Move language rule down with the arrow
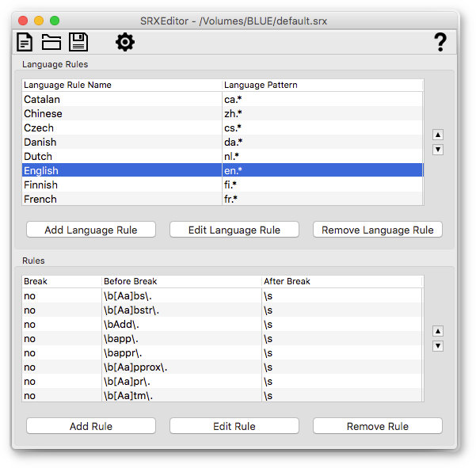476x468 pixels. pyautogui.click(x=438, y=150)
